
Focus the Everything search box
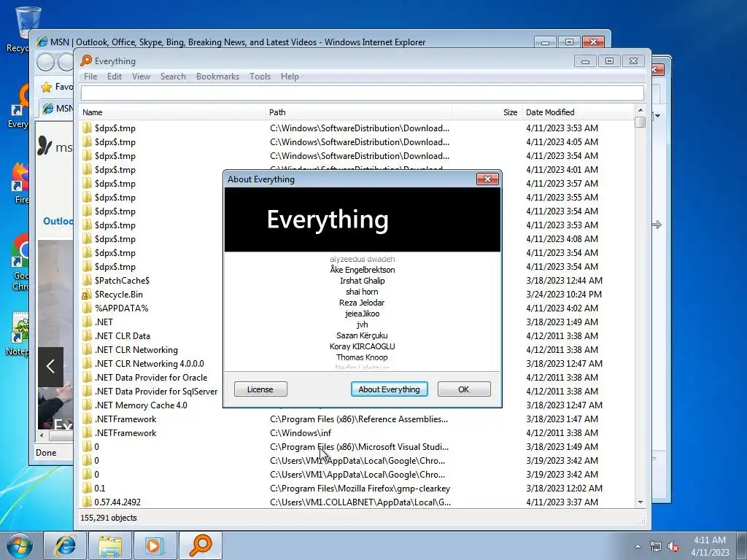point(362,93)
